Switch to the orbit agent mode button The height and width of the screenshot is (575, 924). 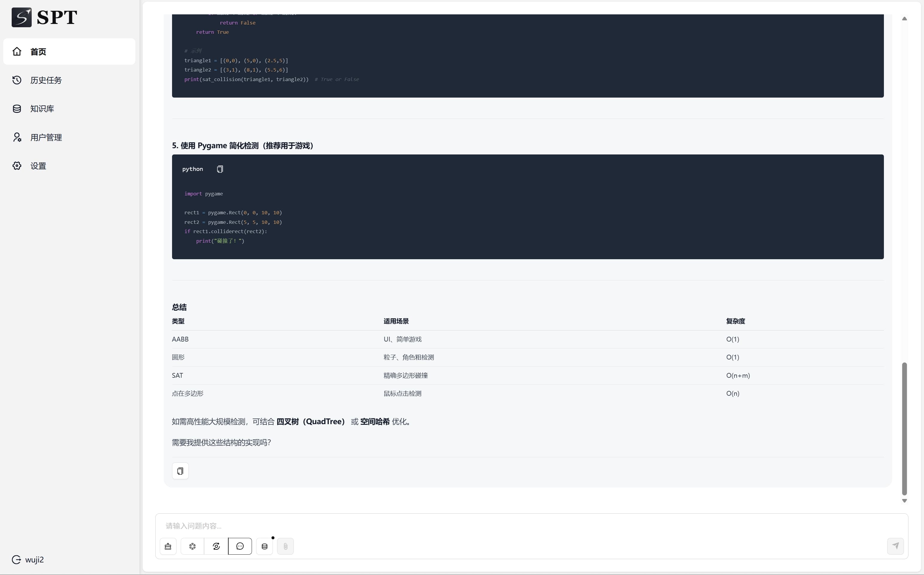[x=216, y=547]
